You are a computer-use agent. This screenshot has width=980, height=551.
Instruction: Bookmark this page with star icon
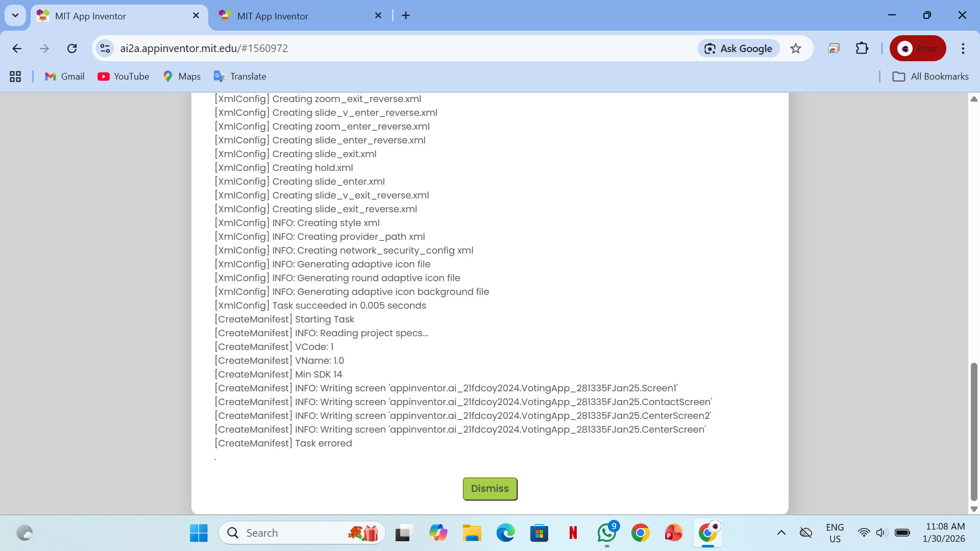pos(795,48)
